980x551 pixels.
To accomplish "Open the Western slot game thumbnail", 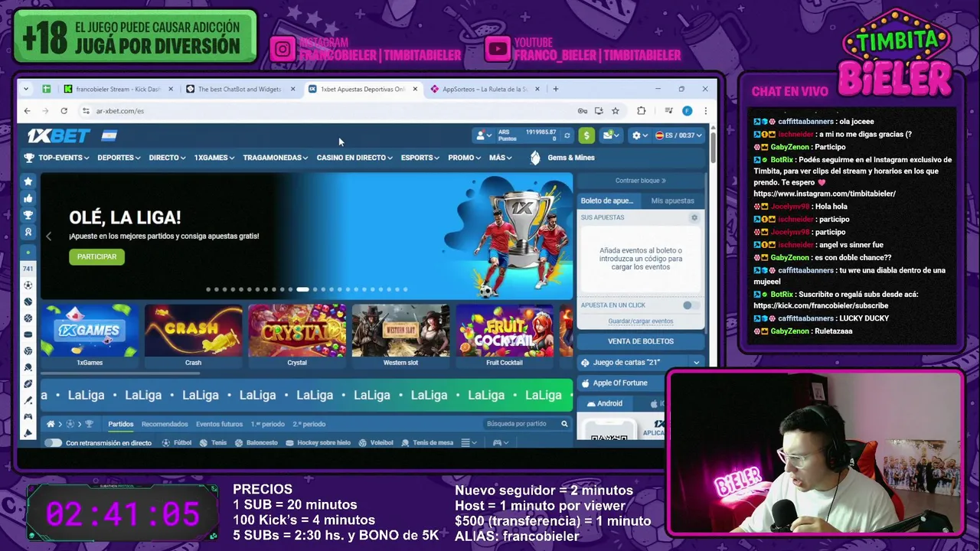I will 400,335.
